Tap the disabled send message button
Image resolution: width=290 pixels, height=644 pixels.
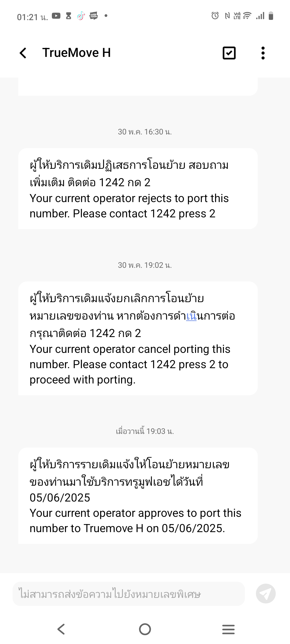pos(266,594)
